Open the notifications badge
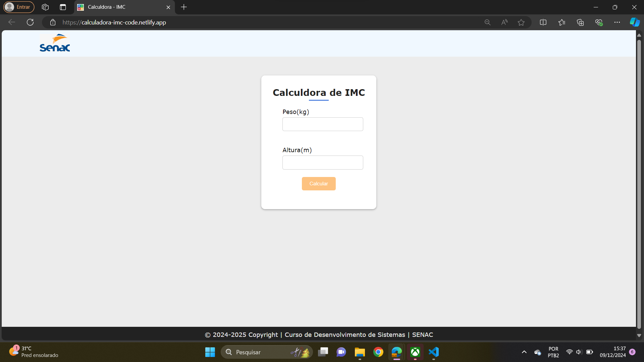The height and width of the screenshot is (362, 644). [x=632, y=352]
